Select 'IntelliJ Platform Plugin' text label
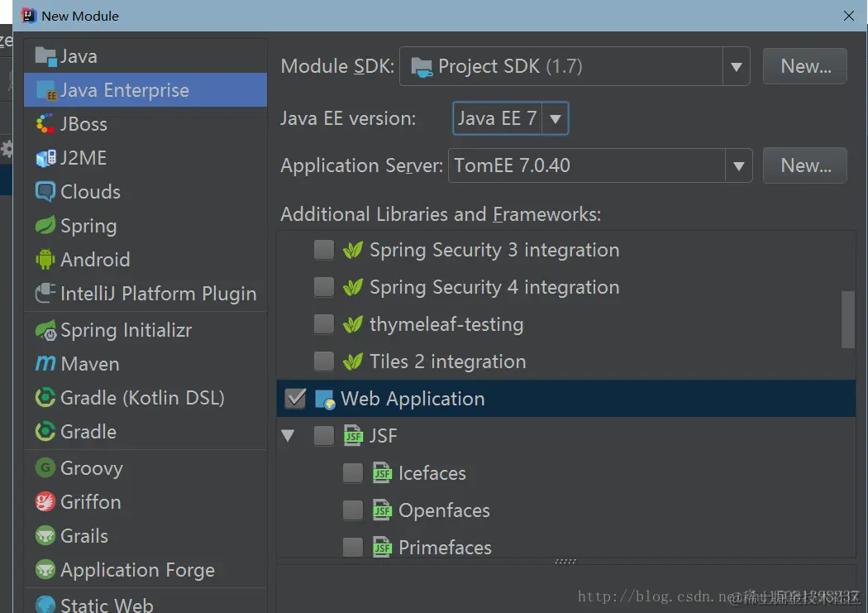 (x=159, y=294)
